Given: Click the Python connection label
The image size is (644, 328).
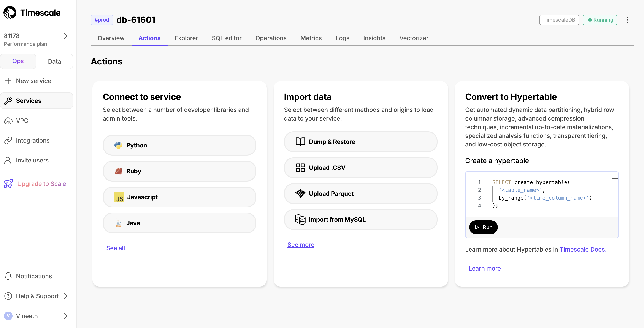Looking at the screenshot, I should [136, 145].
